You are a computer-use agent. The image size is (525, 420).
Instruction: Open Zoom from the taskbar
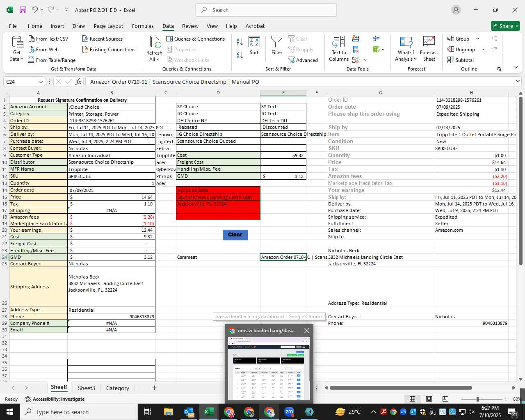pyautogui.click(x=289, y=412)
